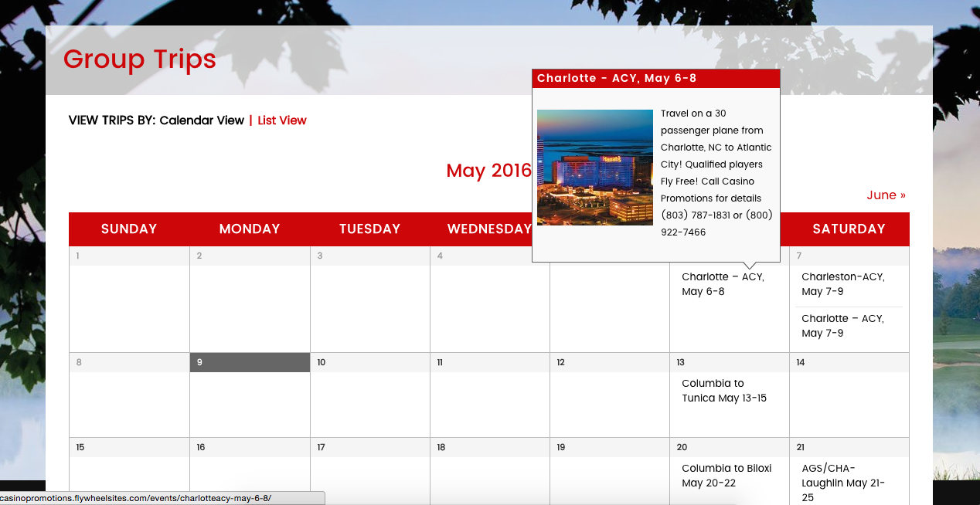Click the tooltip trip description text
The width and height of the screenshot is (980, 505).
click(x=716, y=173)
